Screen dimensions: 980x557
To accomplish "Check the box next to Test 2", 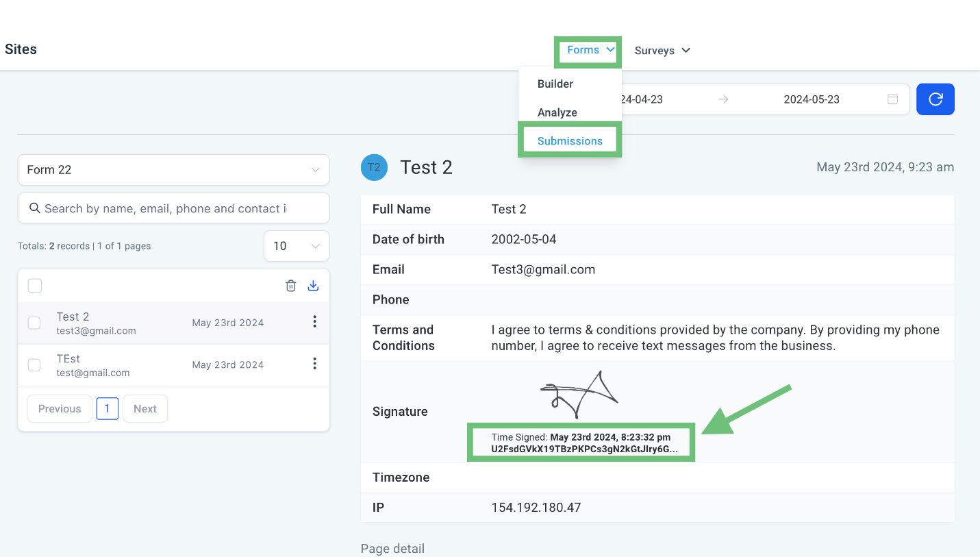I will click(34, 323).
